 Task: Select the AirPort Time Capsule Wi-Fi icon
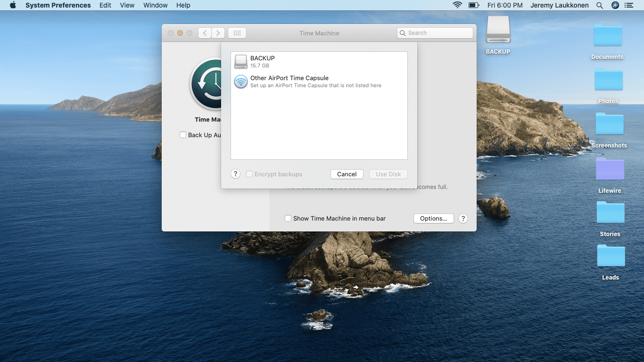[241, 82]
